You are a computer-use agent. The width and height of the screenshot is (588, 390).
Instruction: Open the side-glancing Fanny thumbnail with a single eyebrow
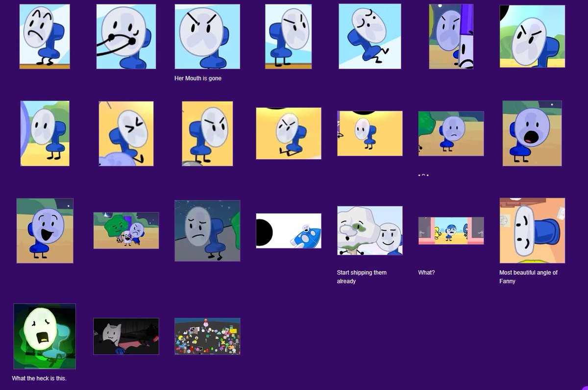coord(289,37)
